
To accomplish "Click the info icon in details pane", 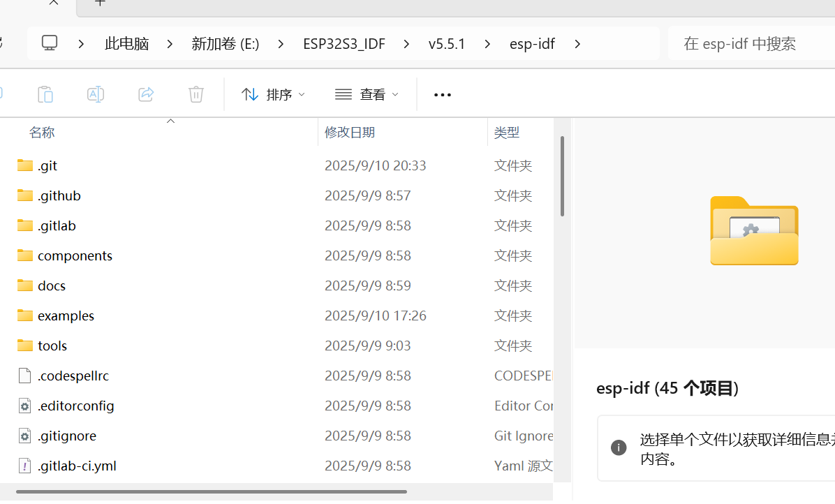I will coord(619,447).
